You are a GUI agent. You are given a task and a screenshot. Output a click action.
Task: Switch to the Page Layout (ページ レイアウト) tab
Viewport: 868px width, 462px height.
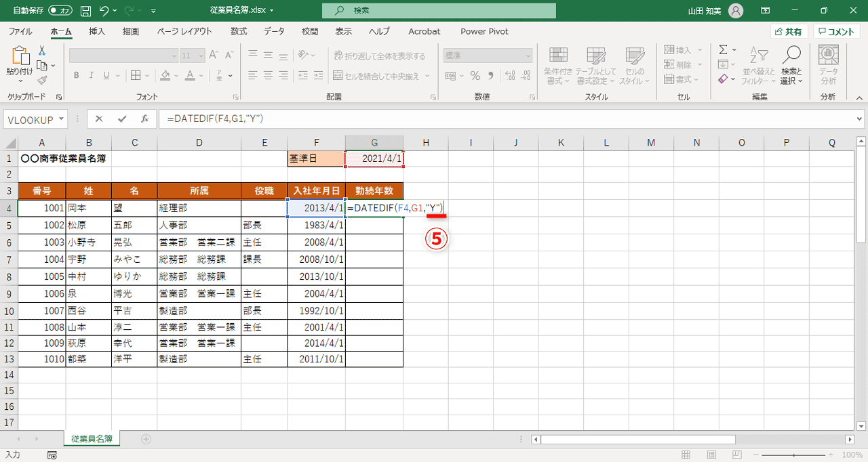click(184, 31)
